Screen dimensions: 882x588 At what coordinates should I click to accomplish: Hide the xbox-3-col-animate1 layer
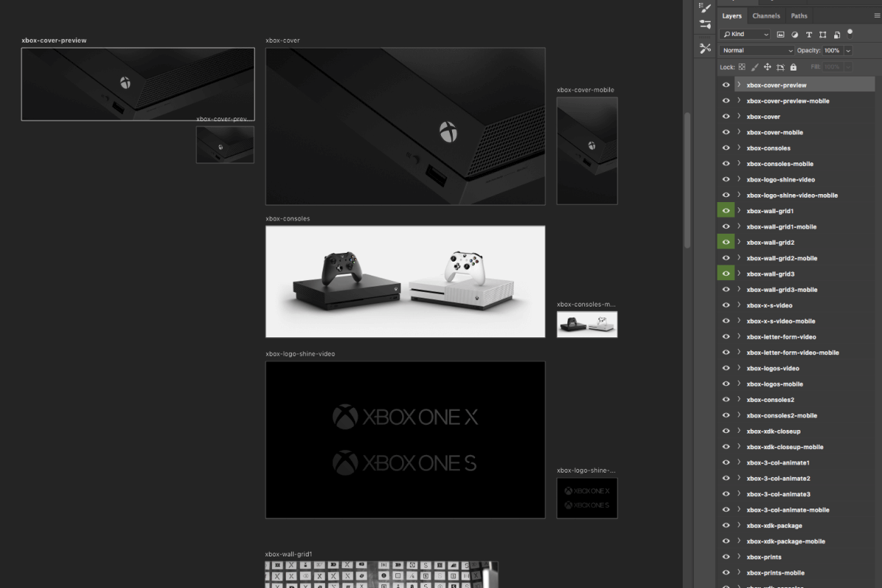[x=726, y=462]
